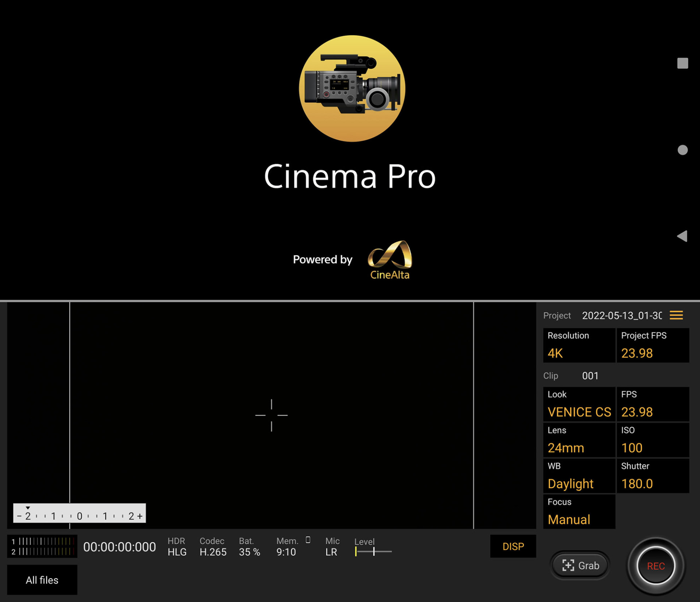Screen dimensions: 700x602
Task: Tap the Shutter 180.0 setting
Action: [653, 476]
